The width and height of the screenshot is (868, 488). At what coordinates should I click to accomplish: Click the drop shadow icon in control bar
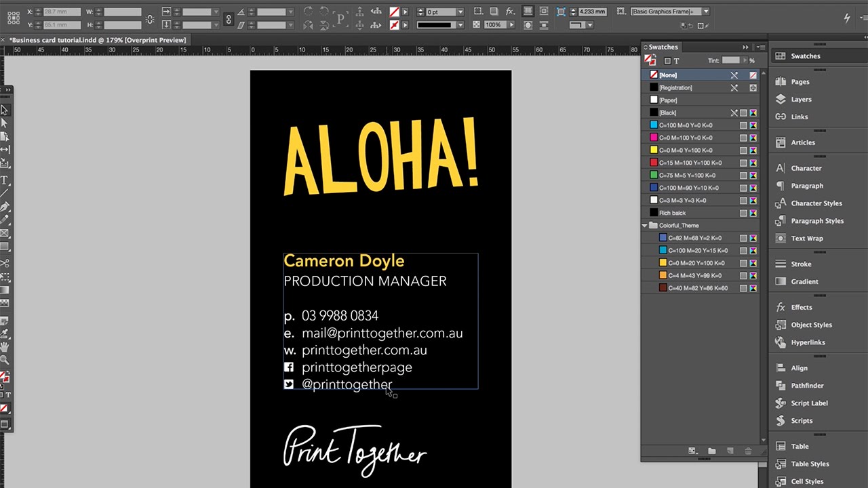pyautogui.click(x=494, y=12)
